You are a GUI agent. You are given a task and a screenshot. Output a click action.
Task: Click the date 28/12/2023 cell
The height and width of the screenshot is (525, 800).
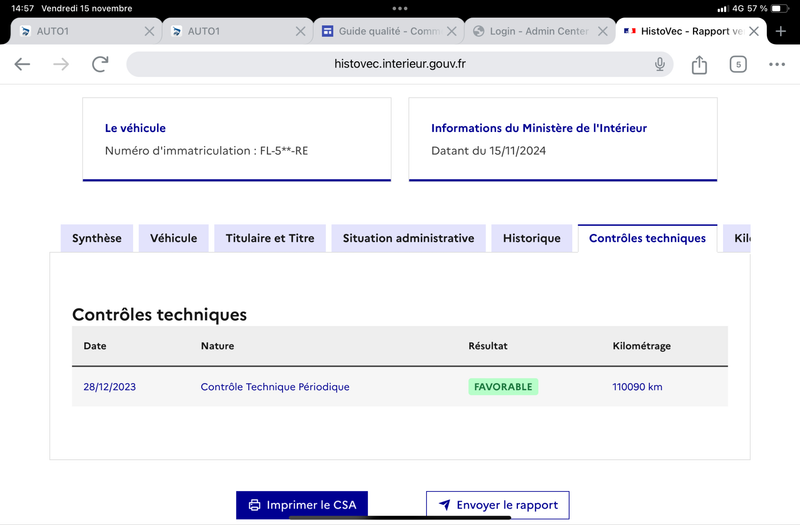[x=110, y=387]
